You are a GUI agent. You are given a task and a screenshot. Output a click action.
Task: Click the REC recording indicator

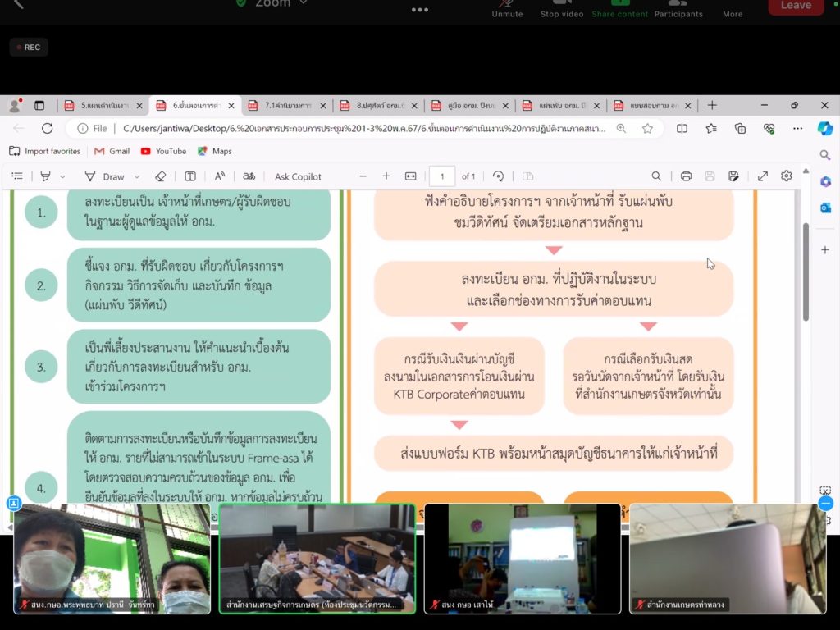(x=29, y=47)
